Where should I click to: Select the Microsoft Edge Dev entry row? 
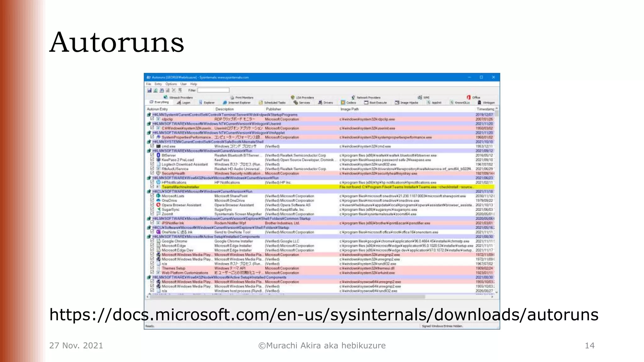coord(321,250)
